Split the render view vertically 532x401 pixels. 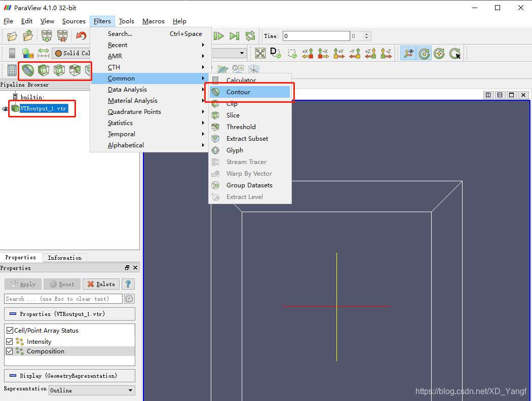point(500,95)
